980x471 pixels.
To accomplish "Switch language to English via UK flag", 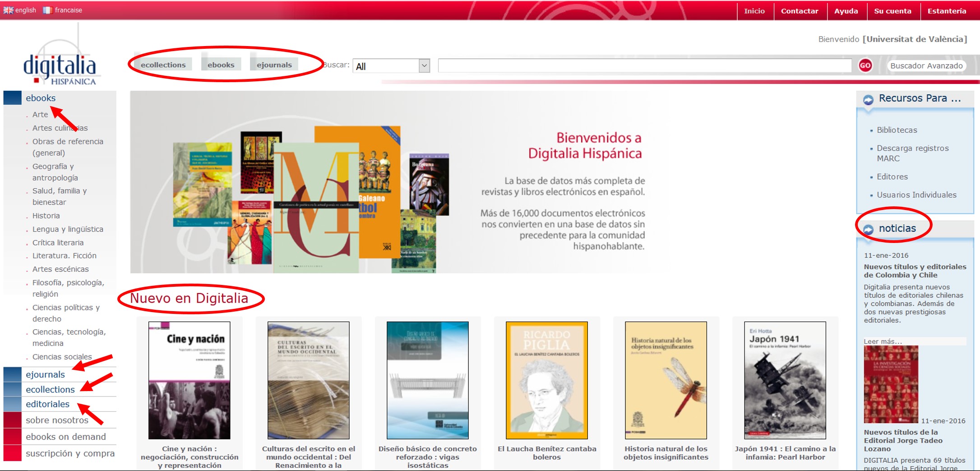I will (9, 10).
